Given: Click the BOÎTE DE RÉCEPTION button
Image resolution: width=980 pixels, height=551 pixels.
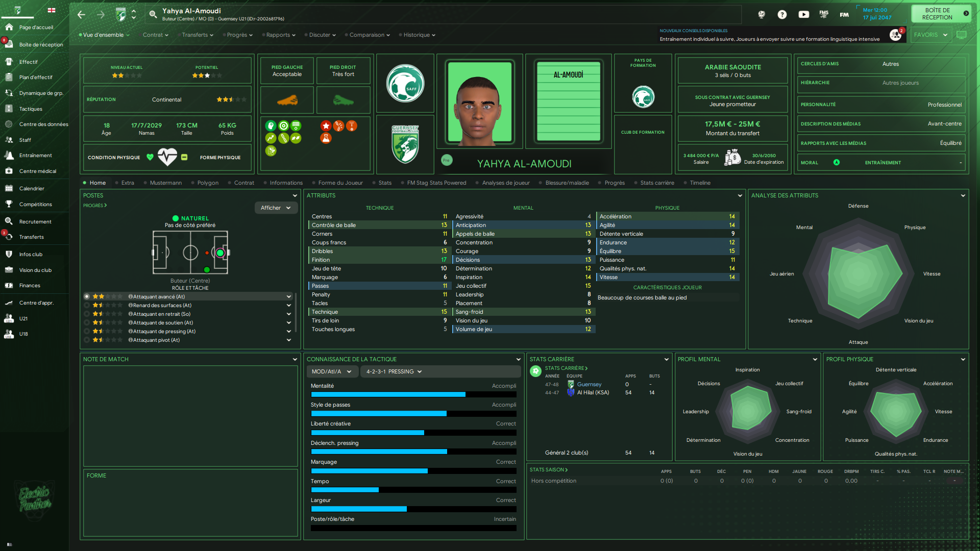Looking at the screenshot, I should [x=940, y=14].
